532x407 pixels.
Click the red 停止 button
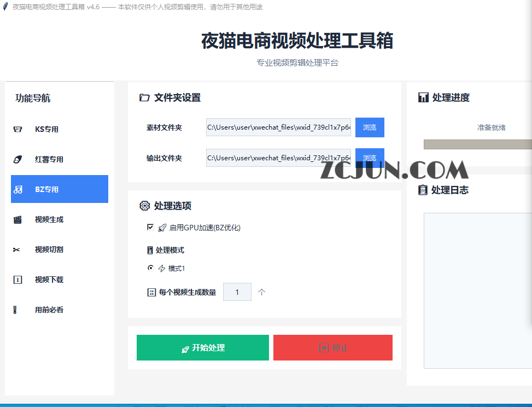pyautogui.click(x=333, y=347)
